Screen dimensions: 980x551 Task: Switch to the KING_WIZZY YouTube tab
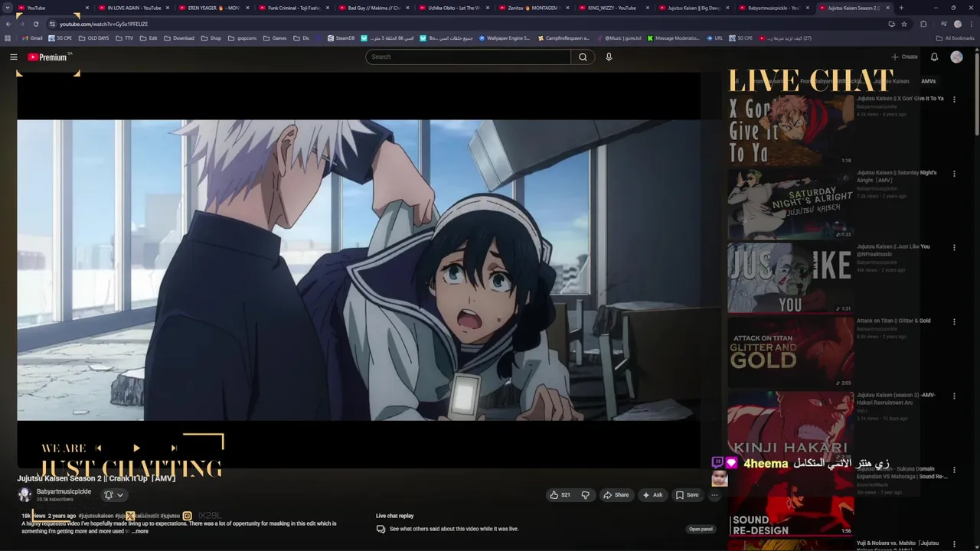pos(612,8)
